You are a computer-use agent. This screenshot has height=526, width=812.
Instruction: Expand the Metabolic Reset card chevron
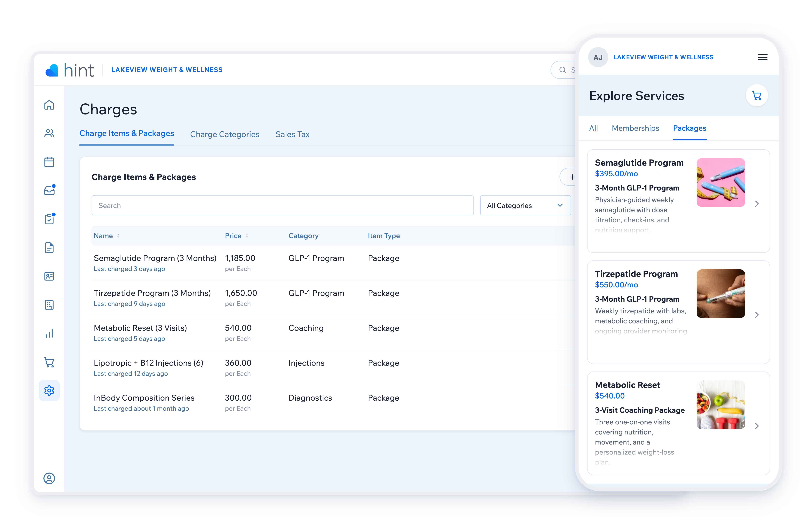click(x=757, y=426)
